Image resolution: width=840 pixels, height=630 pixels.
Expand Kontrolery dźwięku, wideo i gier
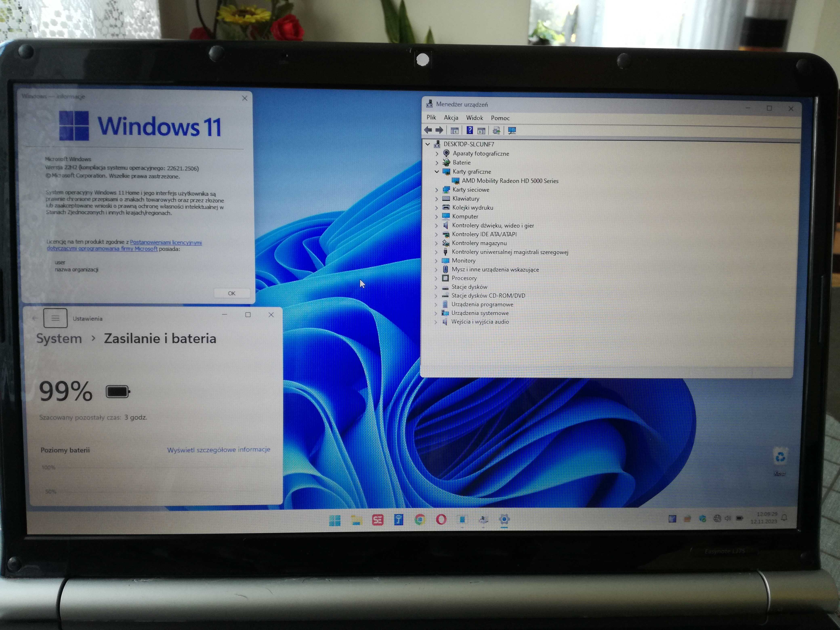(x=436, y=226)
